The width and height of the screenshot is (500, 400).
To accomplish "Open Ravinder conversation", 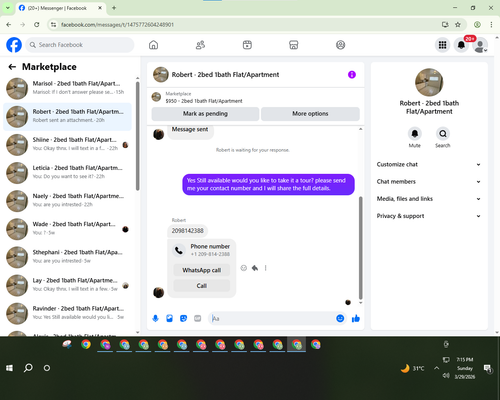I will tap(67, 314).
